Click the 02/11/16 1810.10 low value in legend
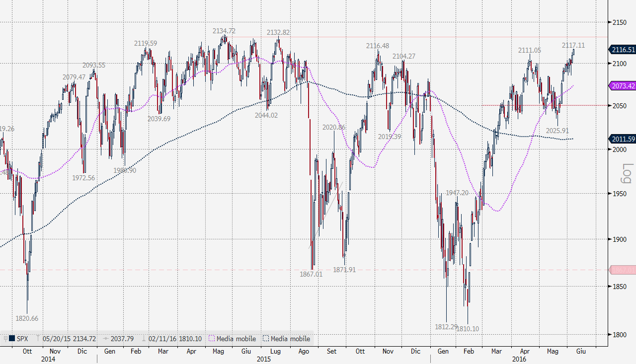 175,339
